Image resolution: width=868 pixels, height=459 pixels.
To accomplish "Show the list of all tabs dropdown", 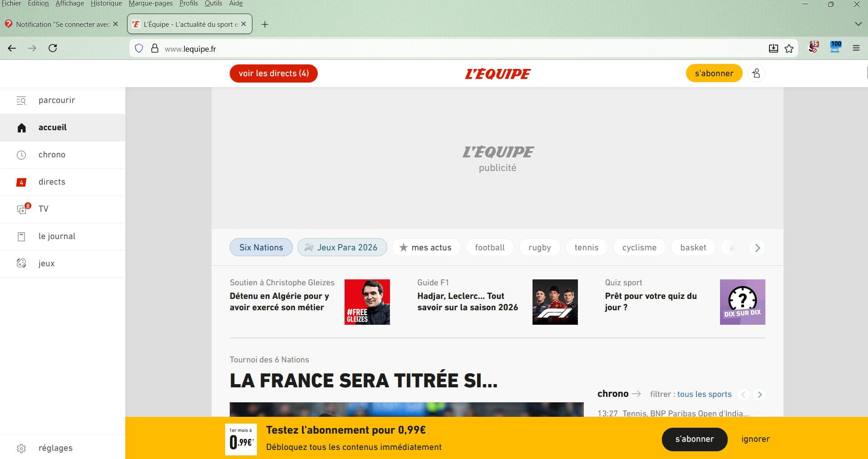I will tap(858, 24).
